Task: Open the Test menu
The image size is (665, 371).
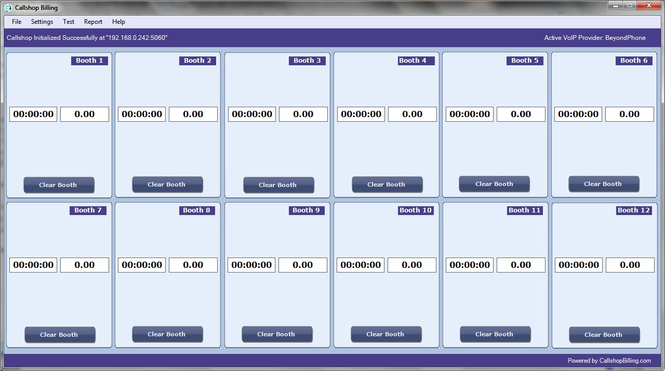Action: pyautogui.click(x=68, y=22)
